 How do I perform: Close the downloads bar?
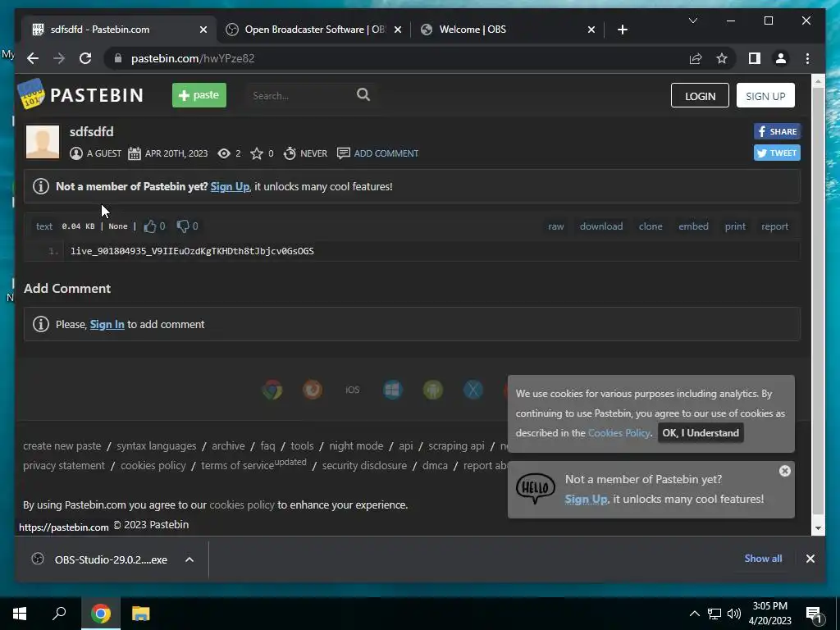click(810, 559)
